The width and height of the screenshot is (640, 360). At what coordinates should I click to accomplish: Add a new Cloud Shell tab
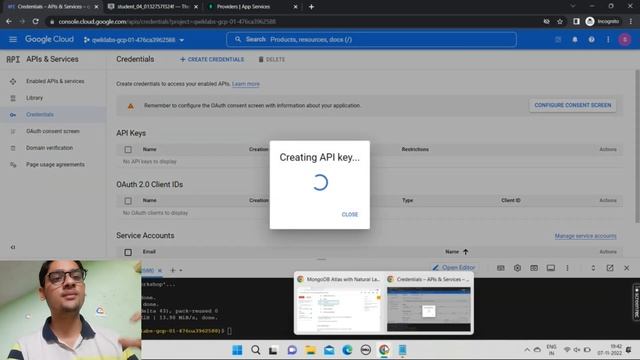173,270
